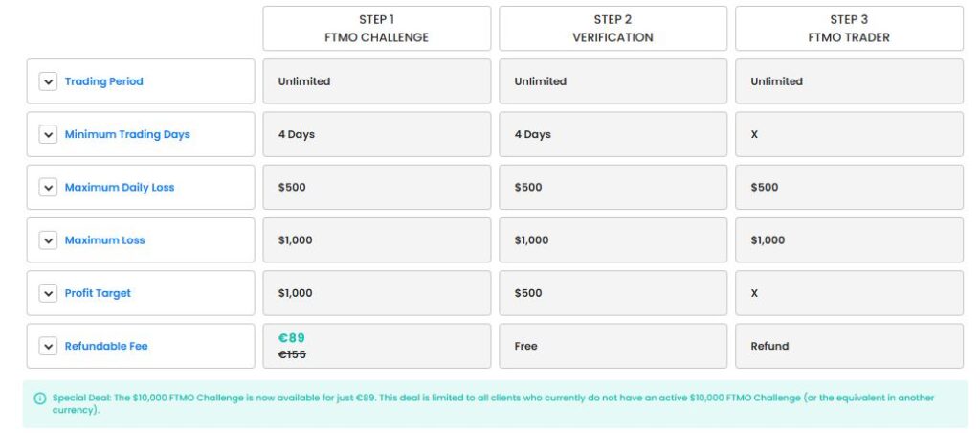Click the Maximum Loss label
The width and height of the screenshot is (980, 433).
104,240
